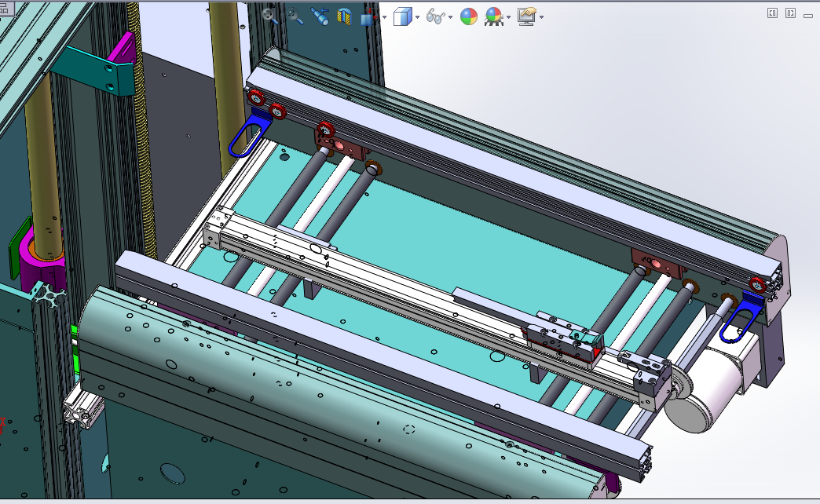Open the Hide/Show Items dropdown arrow
The image size is (820, 504).
coord(450,17)
